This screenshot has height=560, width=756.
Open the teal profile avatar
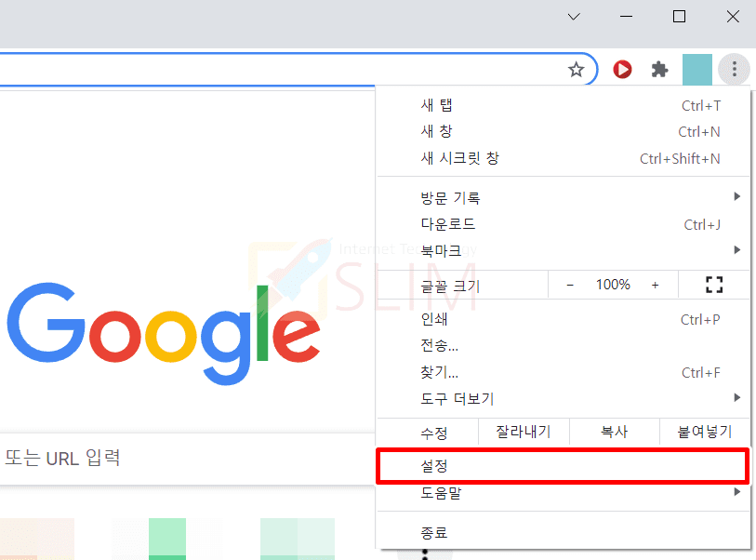pos(696,70)
